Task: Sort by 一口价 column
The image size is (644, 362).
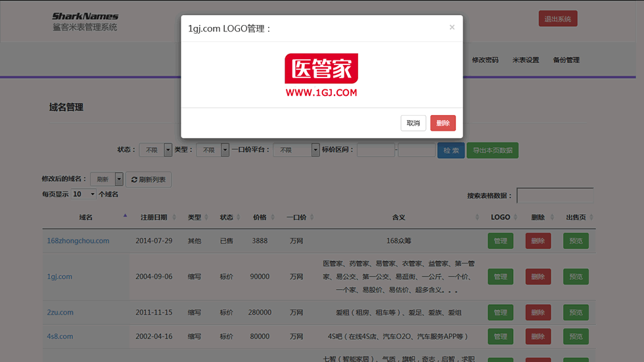Action: tap(296, 217)
